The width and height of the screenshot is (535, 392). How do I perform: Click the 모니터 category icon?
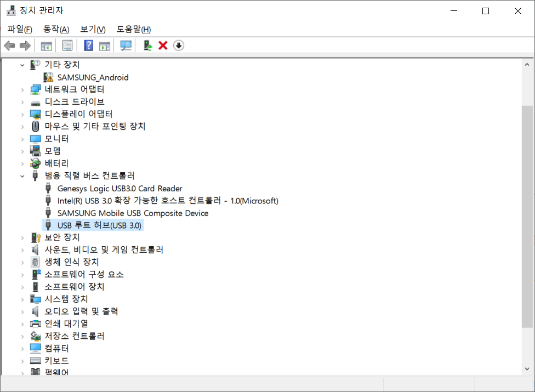35,139
